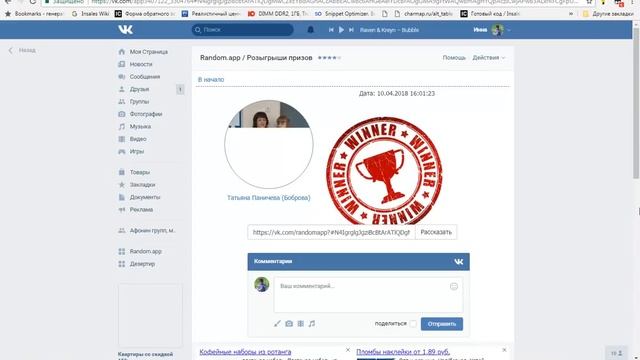The width and height of the screenshot is (640, 360).
Task: Open the notifications bell
Action: pyautogui.click(x=311, y=29)
